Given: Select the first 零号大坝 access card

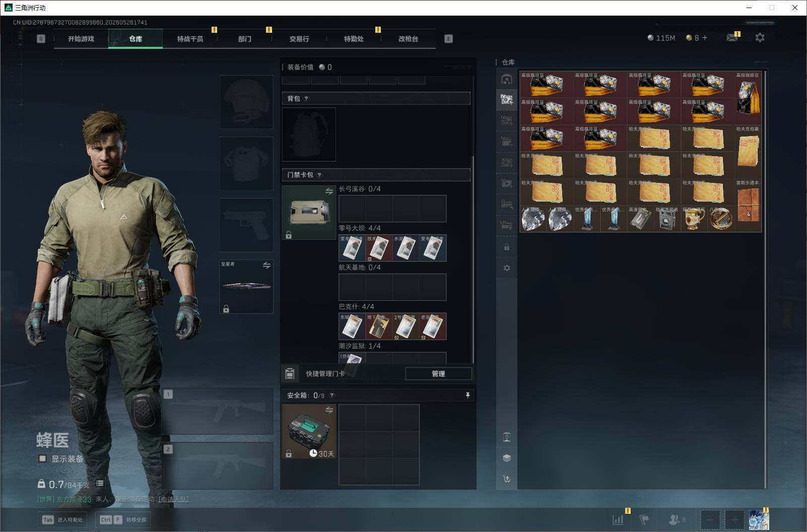Looking at the screenshot, I should coord(352,248).
